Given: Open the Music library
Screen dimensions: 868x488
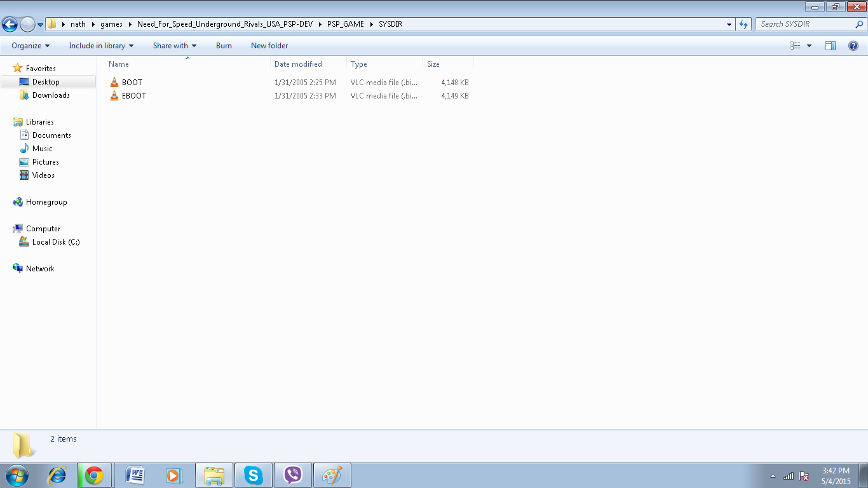Looking at the screenshot, I should 43,149.
